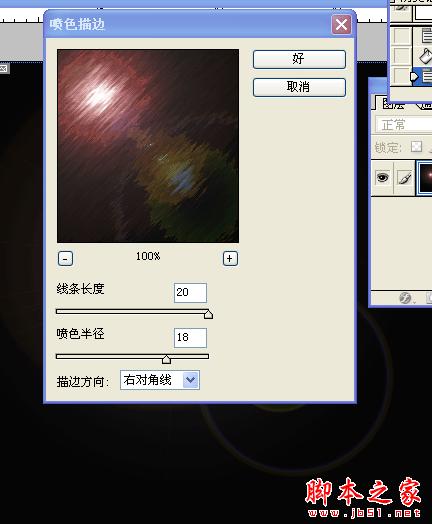Click the filter preview image
The width and height of the screenshot is (432, 524).
(x=148, y=146)
